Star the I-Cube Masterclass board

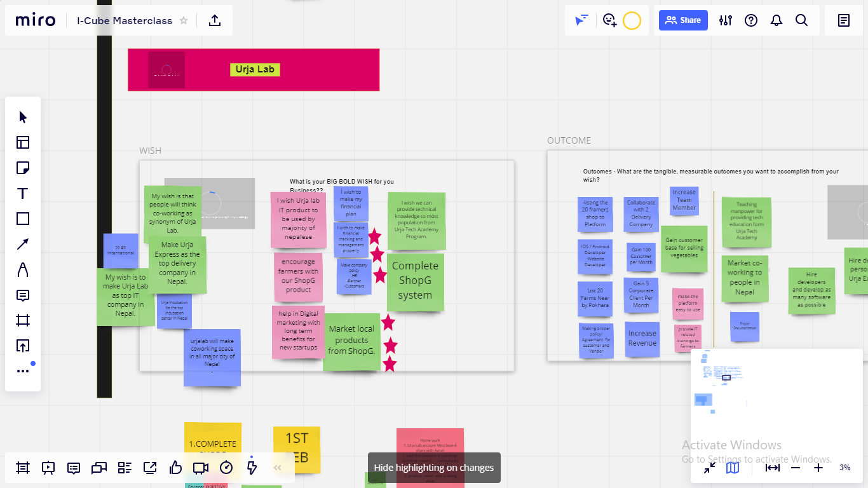184,20
